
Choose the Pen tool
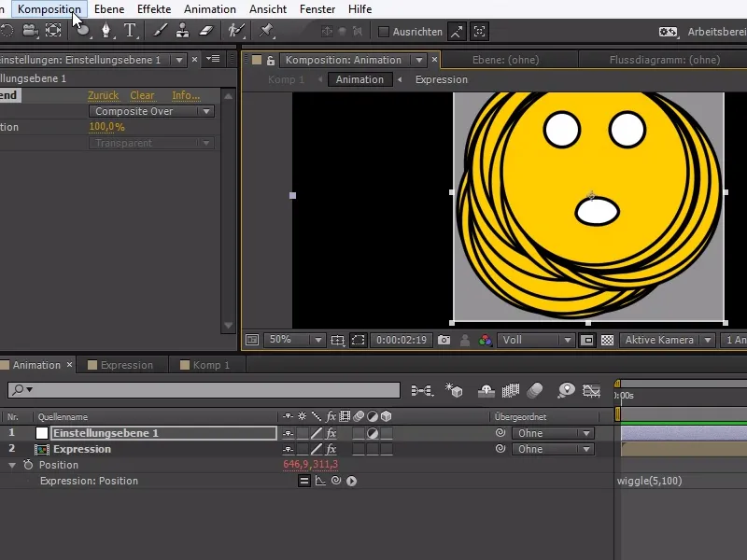(106, 31)
